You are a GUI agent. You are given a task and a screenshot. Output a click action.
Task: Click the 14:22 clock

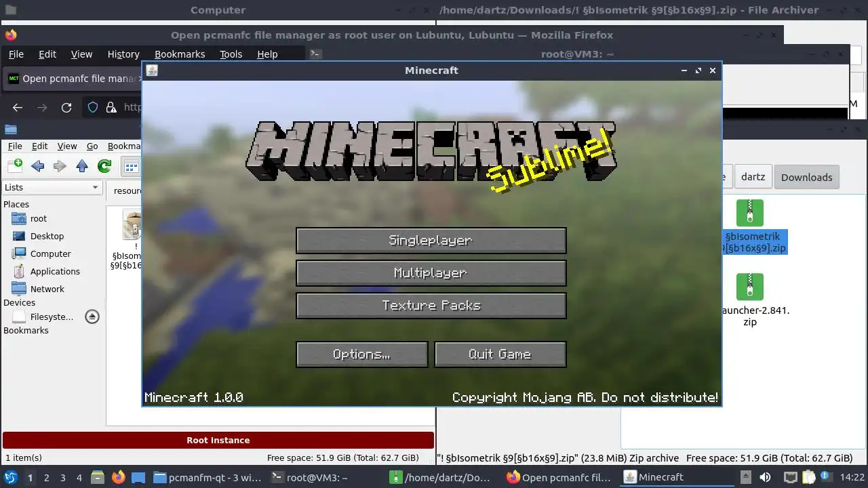[x=853, y=477]
